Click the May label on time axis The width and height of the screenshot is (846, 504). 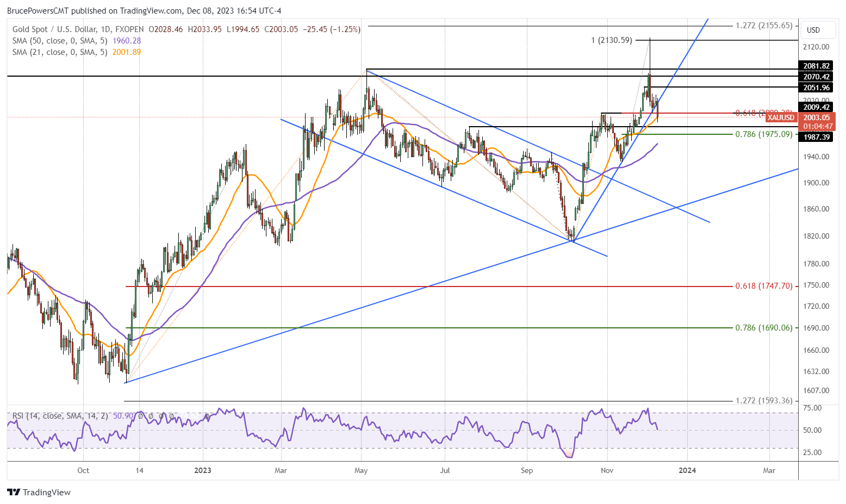point(361,470)
